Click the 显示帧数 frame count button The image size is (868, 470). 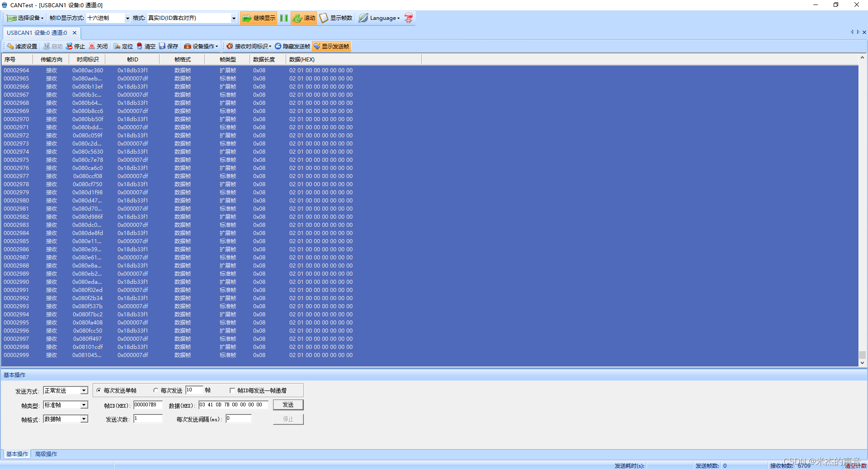tap(336, 18)
